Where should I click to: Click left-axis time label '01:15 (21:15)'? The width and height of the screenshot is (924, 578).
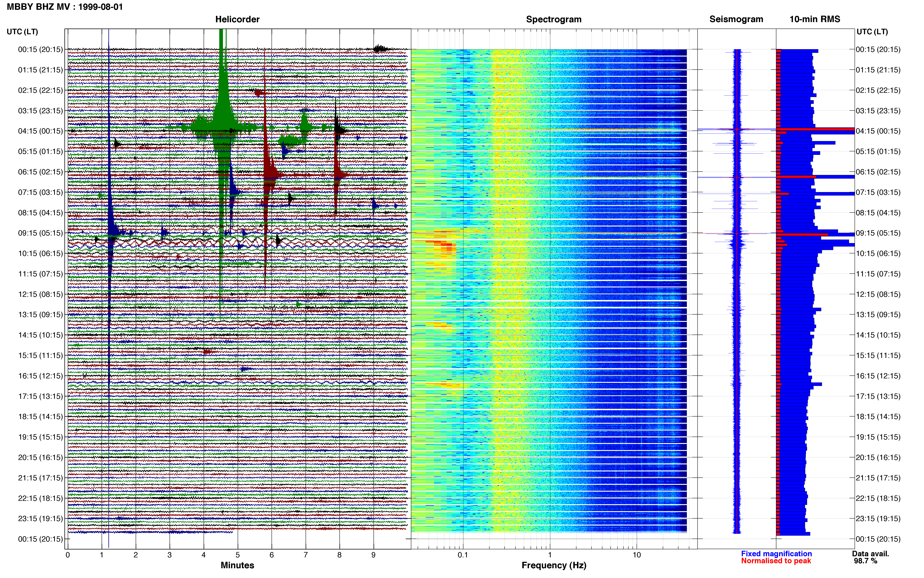coord(41,70)
